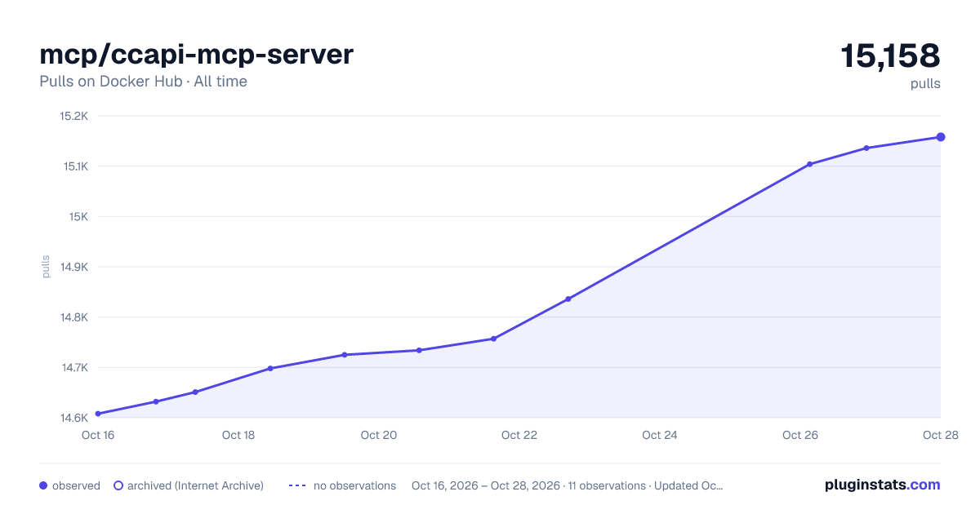This screenshot has height=514, width=980.
Task: Click the Oct 26 x-axis label
Action: 800,435
